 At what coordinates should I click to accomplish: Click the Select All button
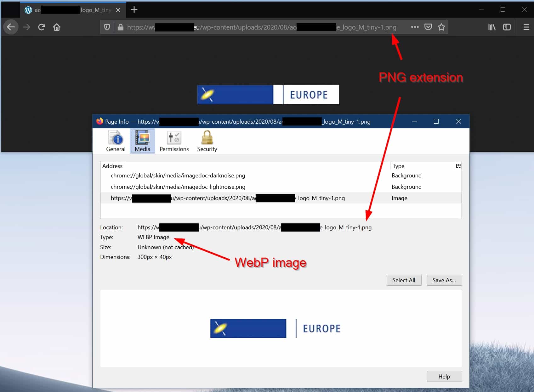pyautogui.click(x=404, y=280)
